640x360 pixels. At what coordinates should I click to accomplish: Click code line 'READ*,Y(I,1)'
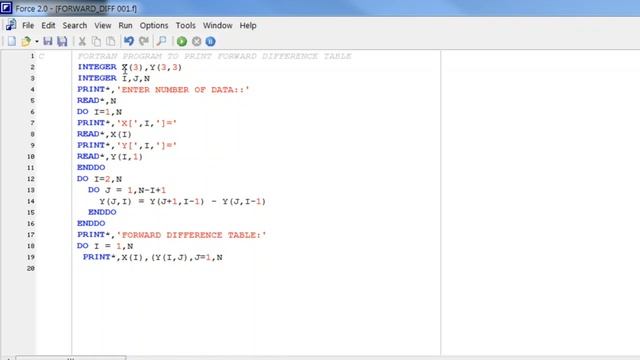[x=110, y=156]
